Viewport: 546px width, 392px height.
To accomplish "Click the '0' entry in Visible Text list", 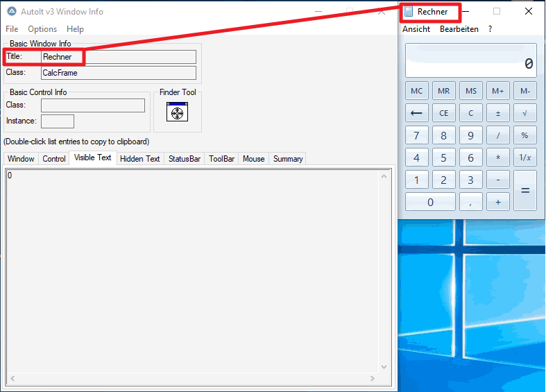I will point(10,176).
